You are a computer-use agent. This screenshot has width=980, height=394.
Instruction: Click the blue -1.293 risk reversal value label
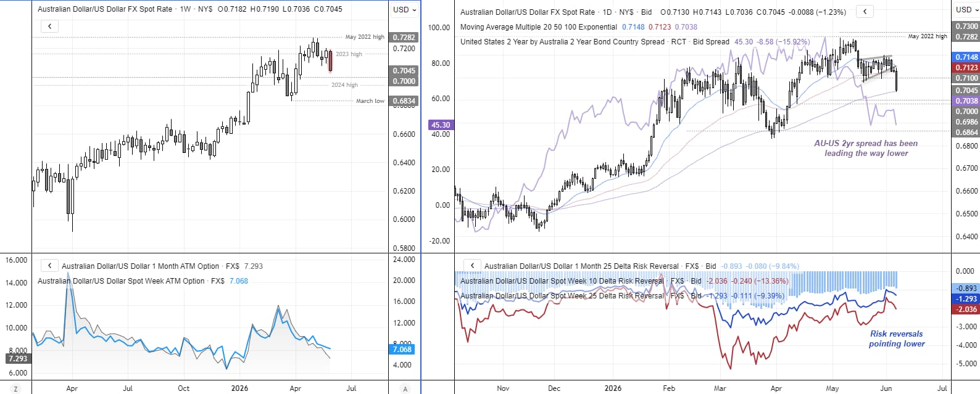[x=966, y=298]
